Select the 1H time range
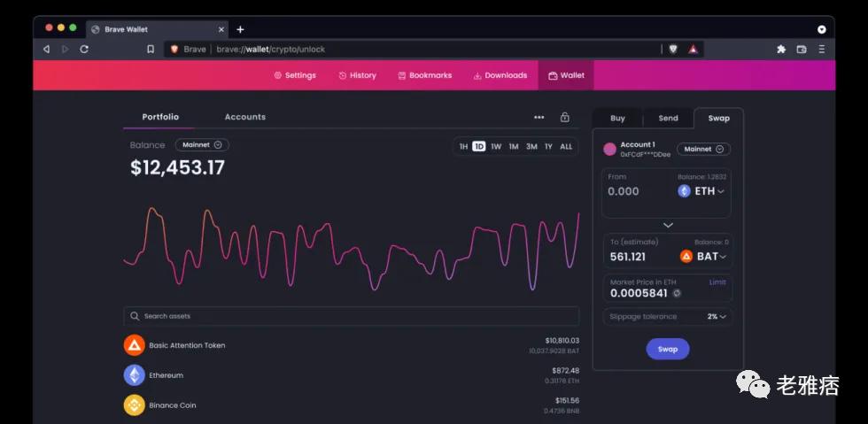Image resolution: width=868 pixels, height=424 pixels. [x=463, y=147]
